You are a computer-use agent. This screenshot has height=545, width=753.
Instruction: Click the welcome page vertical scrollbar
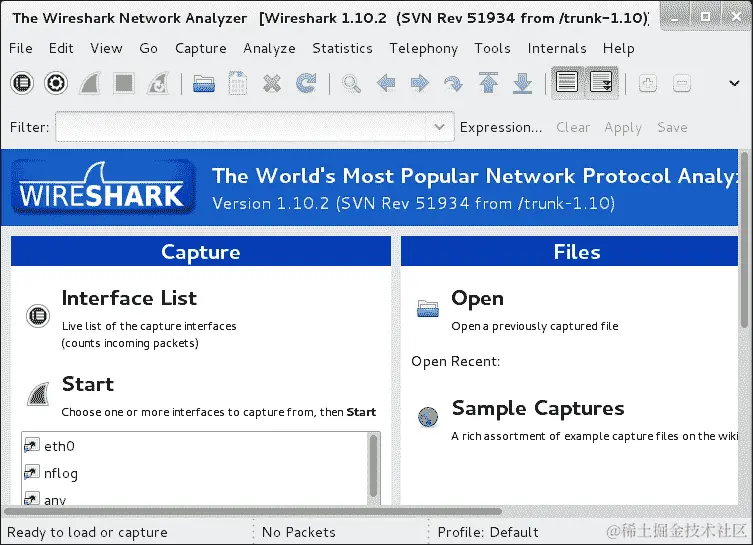(x=744, y=240)
